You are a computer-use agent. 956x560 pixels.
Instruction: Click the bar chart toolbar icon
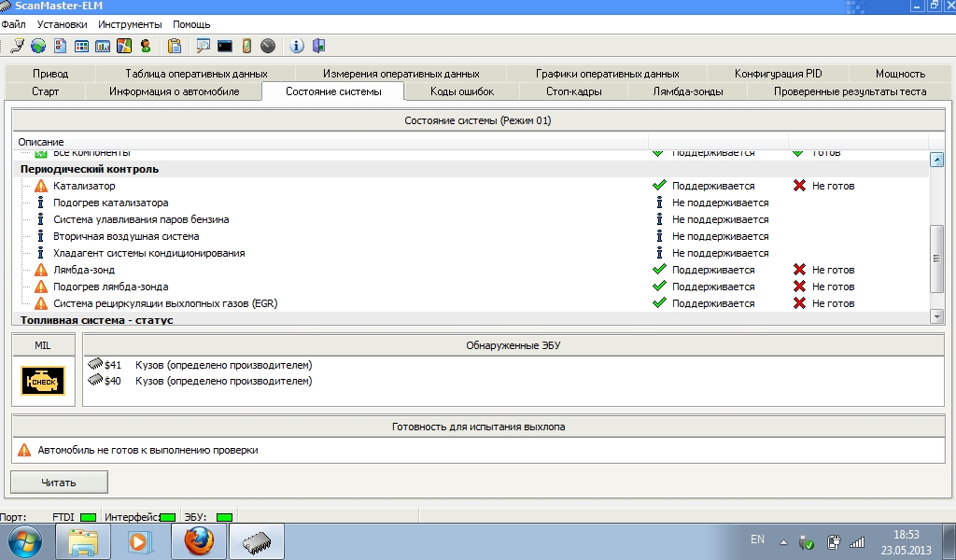coord(103,46)
